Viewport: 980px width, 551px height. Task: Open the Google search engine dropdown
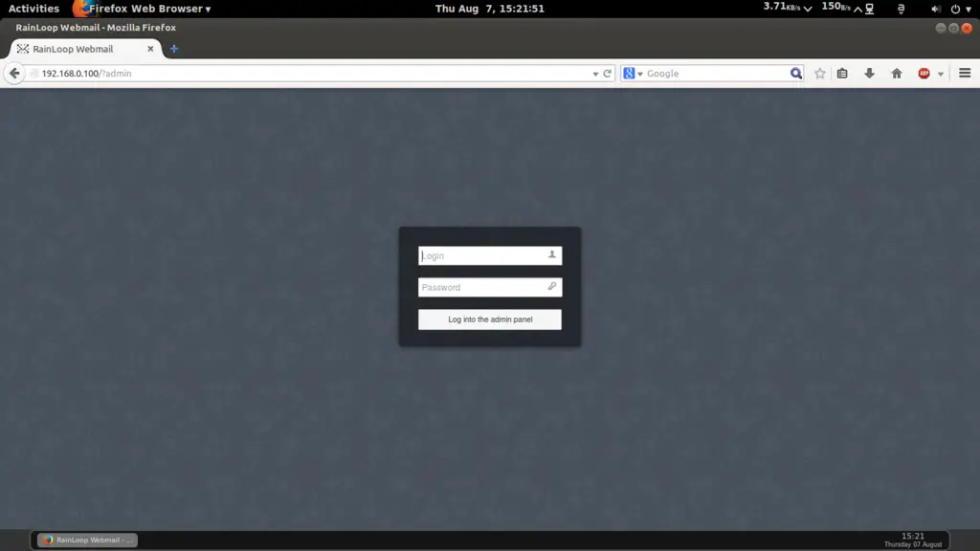tap(634, 73)
